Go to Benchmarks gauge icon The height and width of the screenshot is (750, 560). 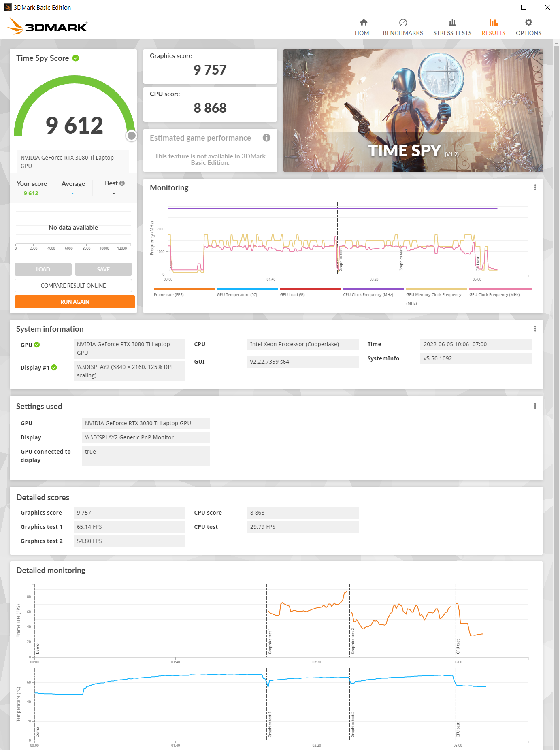point(402,22)
